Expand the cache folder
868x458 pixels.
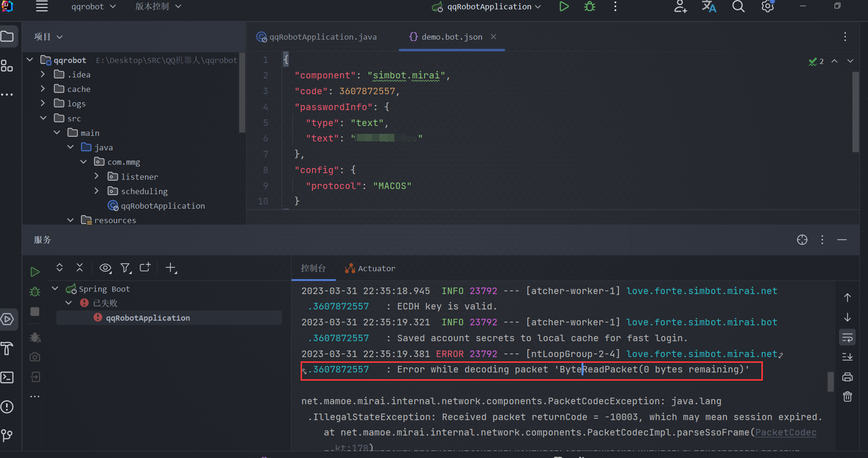(43, 89)
